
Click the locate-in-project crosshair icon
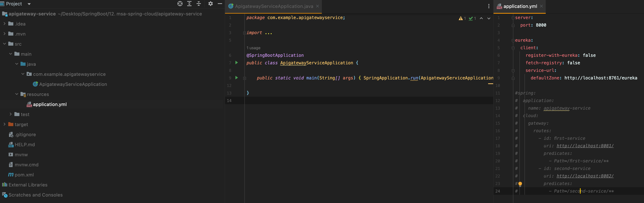180,4
